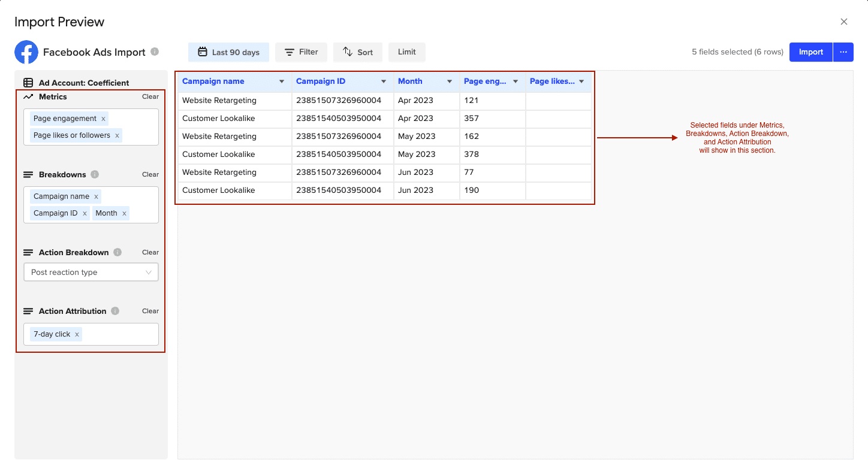The image size is (868, 472).
Task: Remove the Campaign name breakdown tag
Action: [96, 196]
